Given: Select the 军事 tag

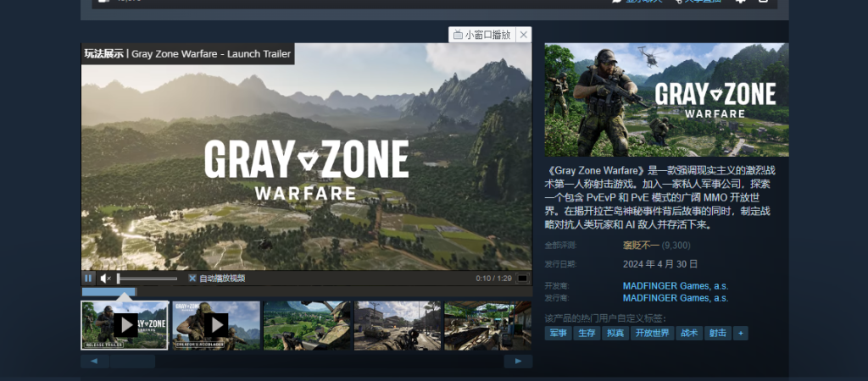Looking at the screenshot, I should coord(558,334).
